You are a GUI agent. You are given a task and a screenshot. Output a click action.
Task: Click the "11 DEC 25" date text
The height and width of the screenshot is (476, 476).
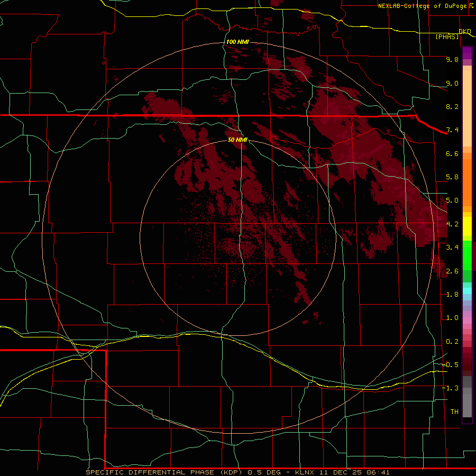341,472
